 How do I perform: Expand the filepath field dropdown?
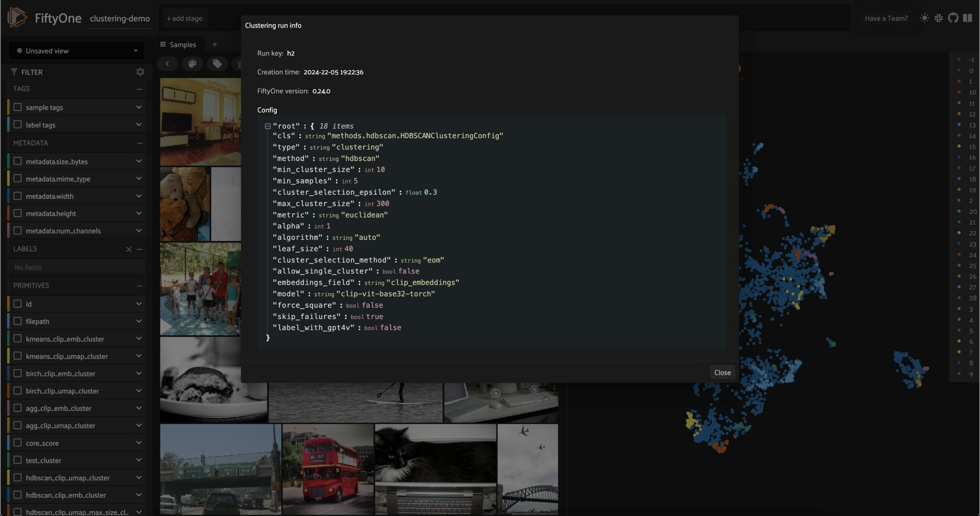(139, 321)
